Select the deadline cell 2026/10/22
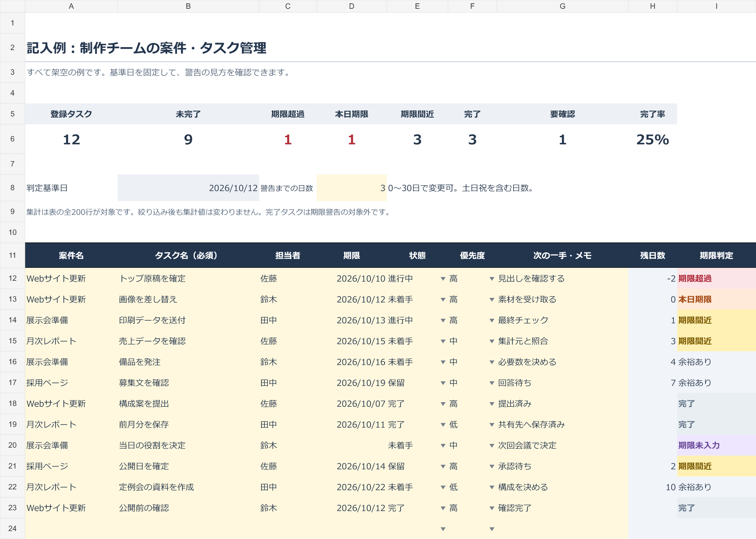This screenshot has width=756, height=539. pyautogui.click(x=352, y=487)
